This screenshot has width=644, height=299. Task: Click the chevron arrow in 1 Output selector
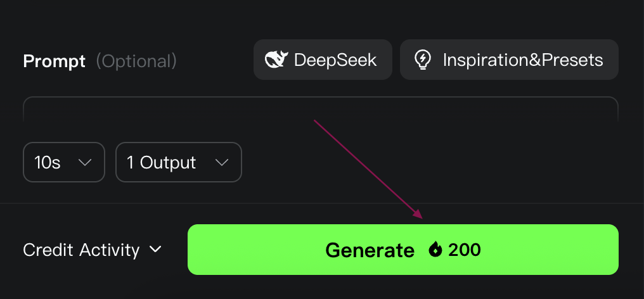[x=222, y=163]
